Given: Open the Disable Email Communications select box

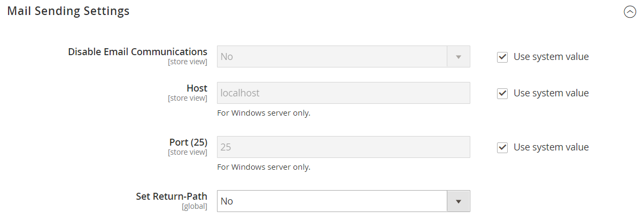Looking at the screenshot, I should (x=344, y=57).
